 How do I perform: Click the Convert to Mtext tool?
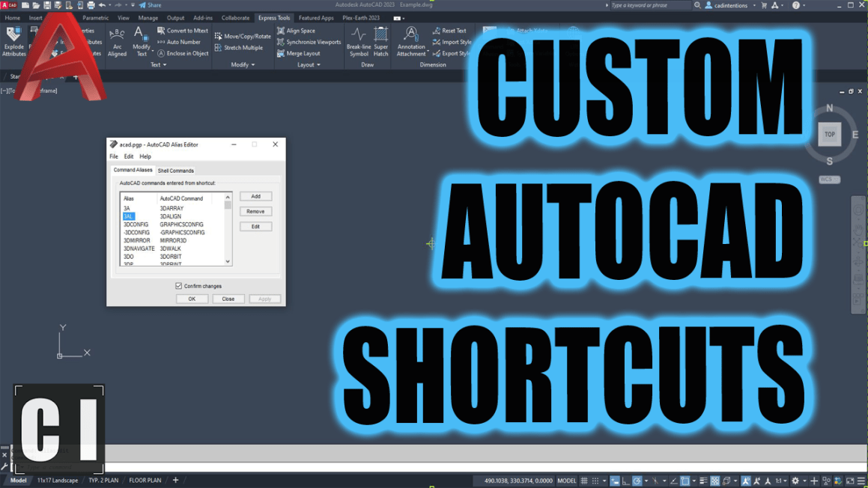183,31
